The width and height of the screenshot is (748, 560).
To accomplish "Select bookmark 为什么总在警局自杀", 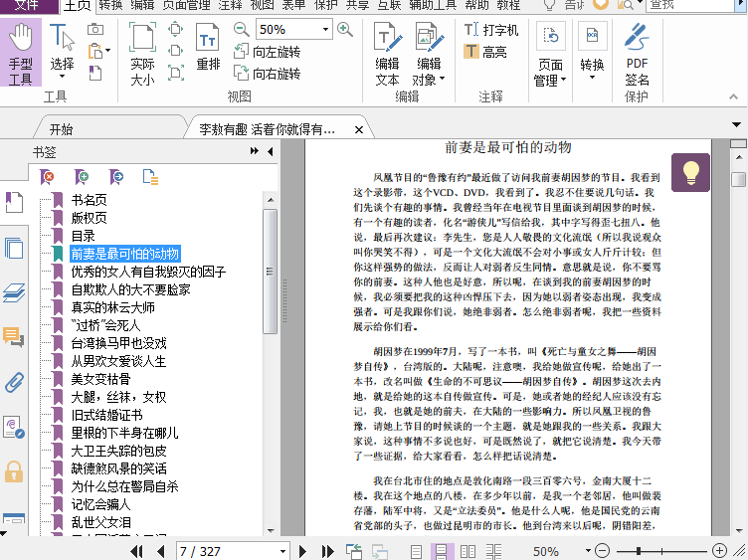I will [x=124, y=486].
